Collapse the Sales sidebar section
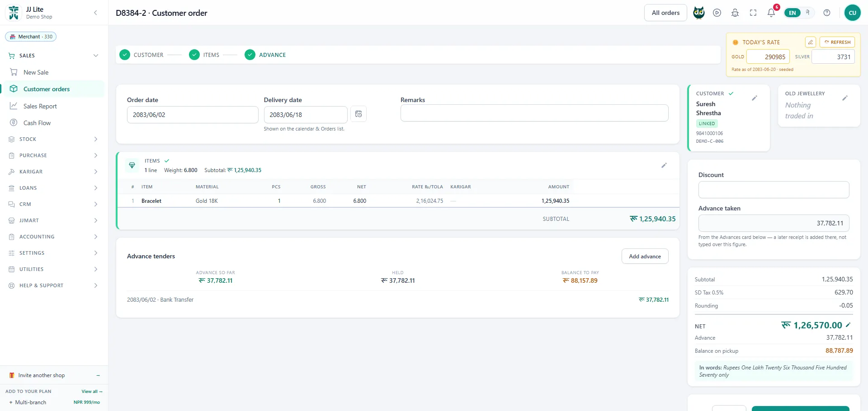The width and height of the screenshot is (868, 411). click(54, 56)
